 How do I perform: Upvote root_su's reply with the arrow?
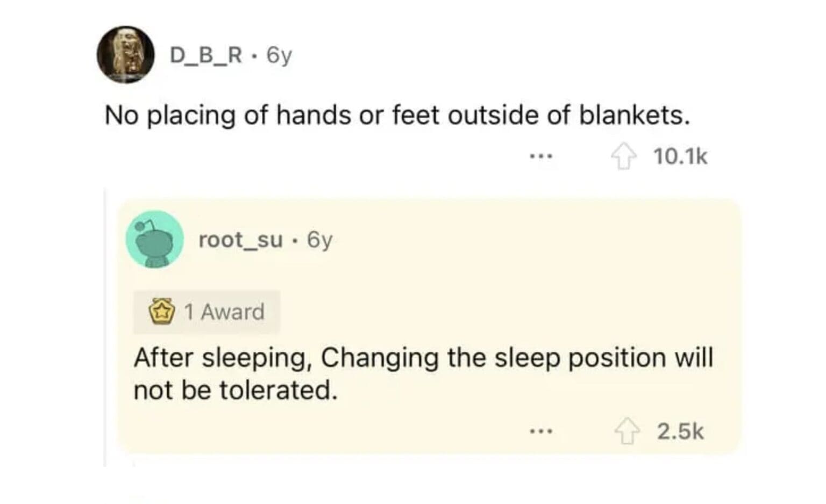click(627, 432)
